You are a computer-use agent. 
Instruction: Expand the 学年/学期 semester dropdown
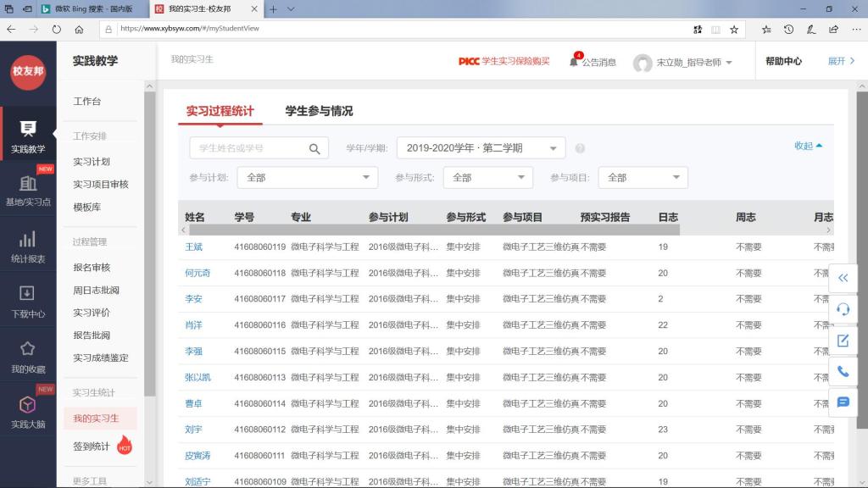tap(481, 148)
